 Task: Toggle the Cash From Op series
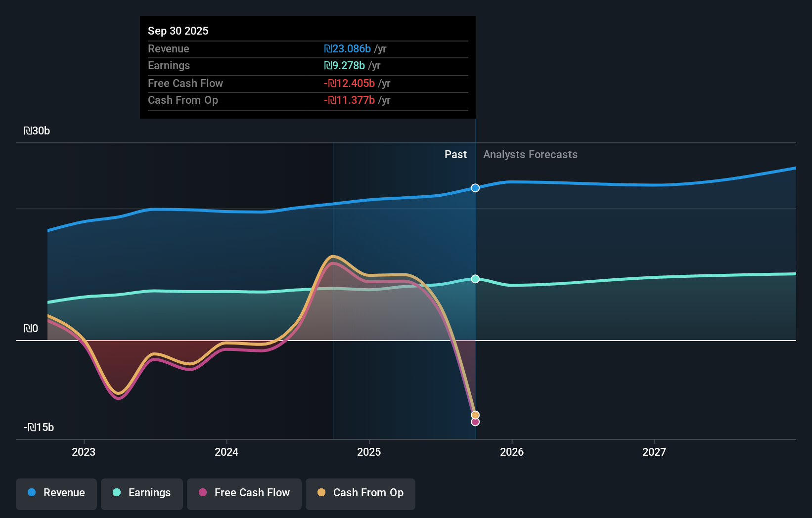[x=360, y=493]
